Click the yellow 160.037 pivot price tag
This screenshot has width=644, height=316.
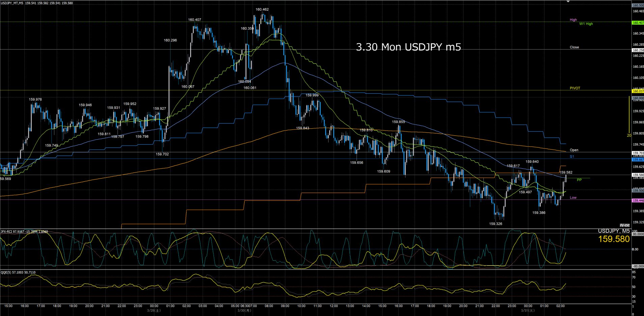pos(638,91)
